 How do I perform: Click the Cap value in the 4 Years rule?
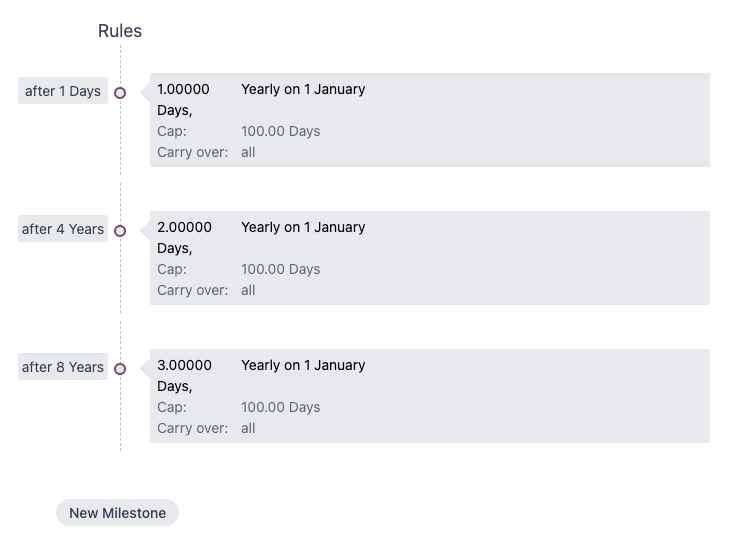tap(280, 269)
